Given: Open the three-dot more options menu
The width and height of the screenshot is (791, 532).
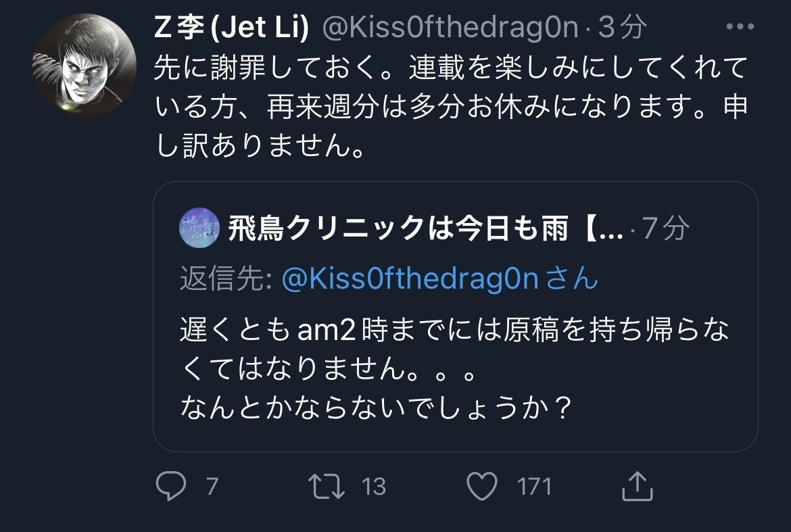Looking at the screenshot, I should [740, 28].
